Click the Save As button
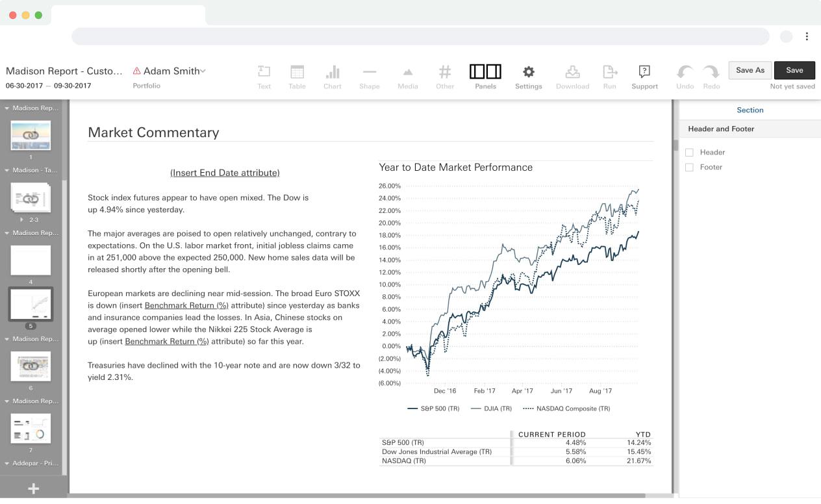The image size is (821, 504). (x=750, y=70)
